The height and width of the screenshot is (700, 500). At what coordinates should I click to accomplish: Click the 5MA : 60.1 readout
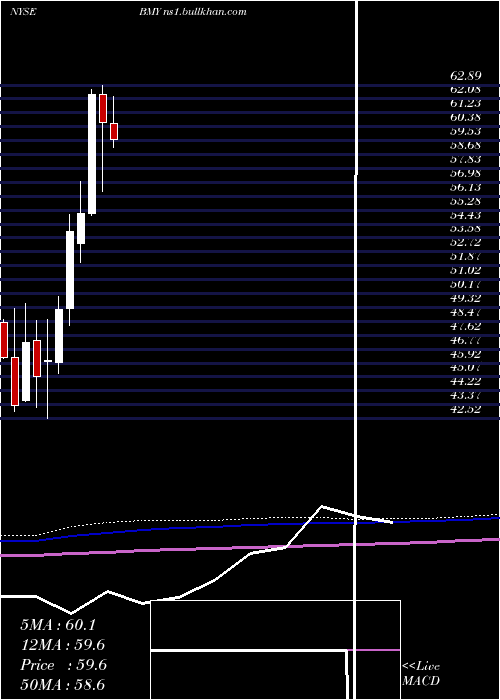pyautogui.click(x=58, y=625)
